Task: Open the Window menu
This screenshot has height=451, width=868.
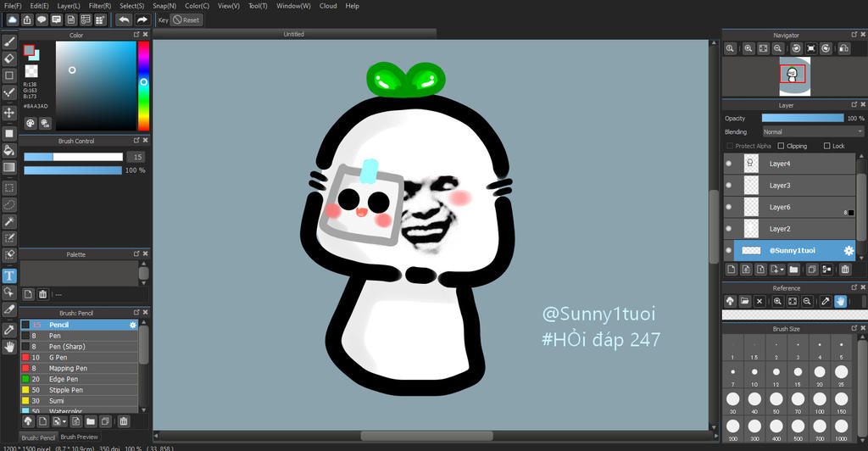Action: pos(293,6)
